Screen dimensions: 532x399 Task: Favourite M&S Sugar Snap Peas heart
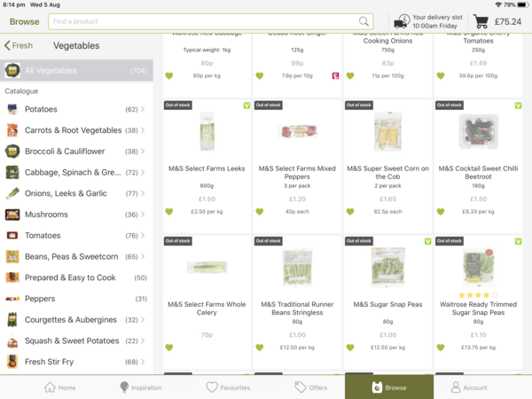350,348
